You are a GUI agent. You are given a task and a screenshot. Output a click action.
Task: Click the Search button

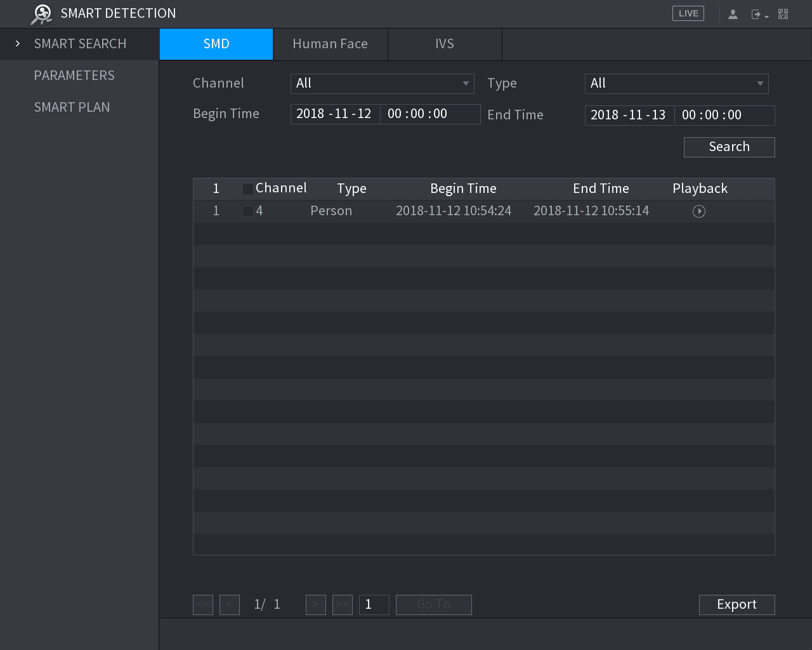730,147
